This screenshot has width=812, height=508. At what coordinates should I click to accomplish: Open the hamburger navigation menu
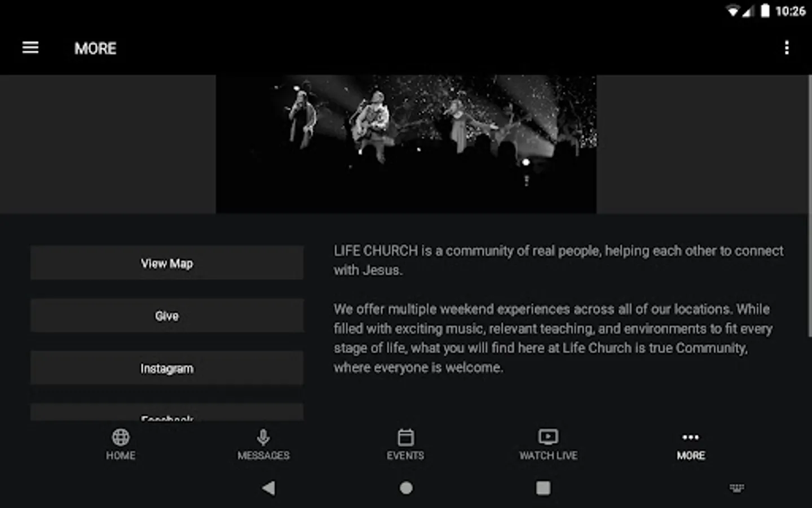(x=30, y=48)
